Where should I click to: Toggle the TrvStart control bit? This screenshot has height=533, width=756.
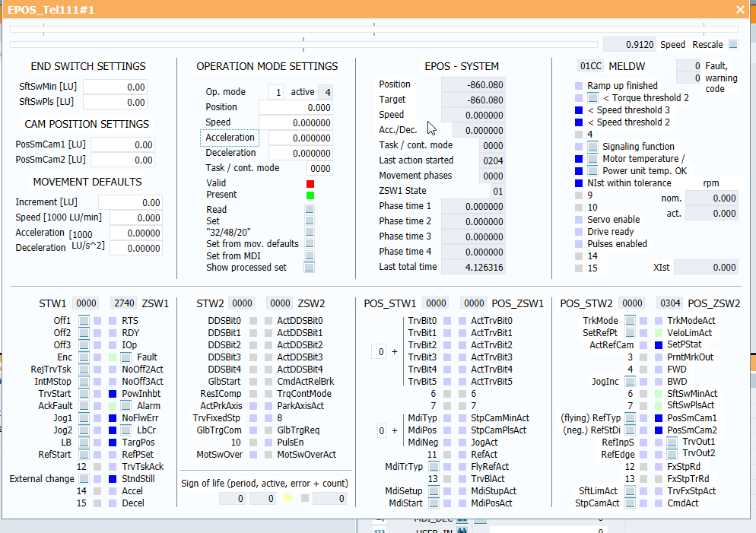click(x=84, y=394)
